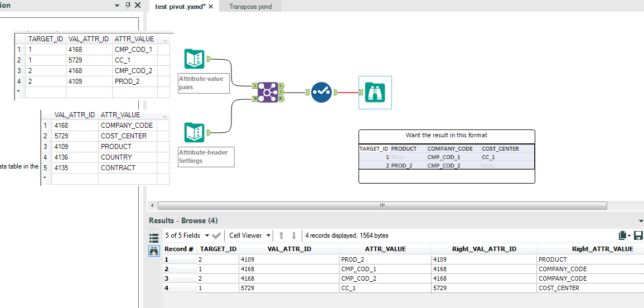Select the CC_1 cell in Results

(385, 288)
